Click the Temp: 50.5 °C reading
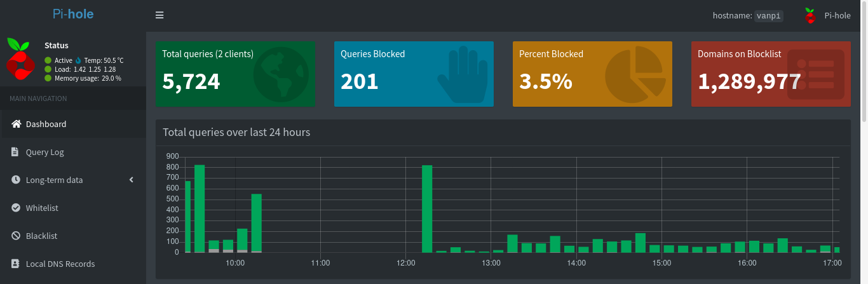This screenshot has width=868, height=284. pos(104,60)
